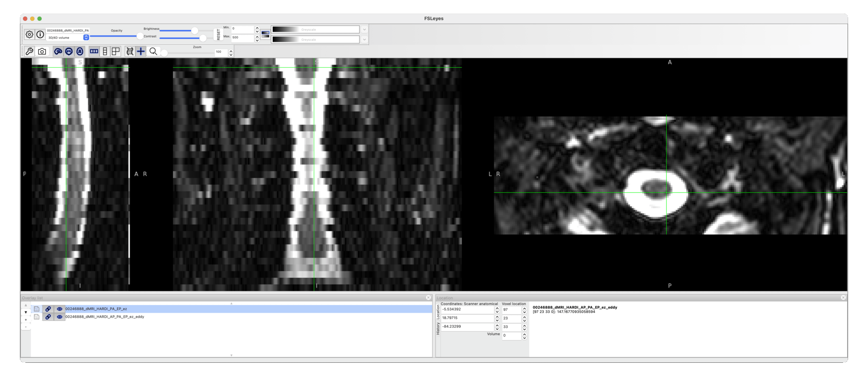This screenshot has height=389, width=868.
Task: Click the add overlay plus button
Action: pos(26,320)
